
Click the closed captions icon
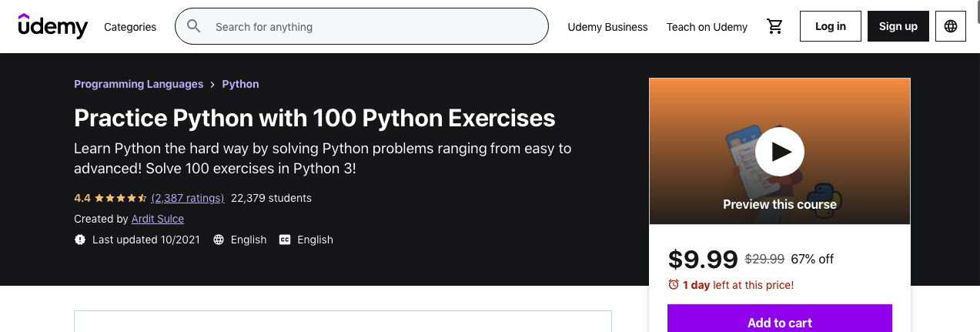pos(285,240)
